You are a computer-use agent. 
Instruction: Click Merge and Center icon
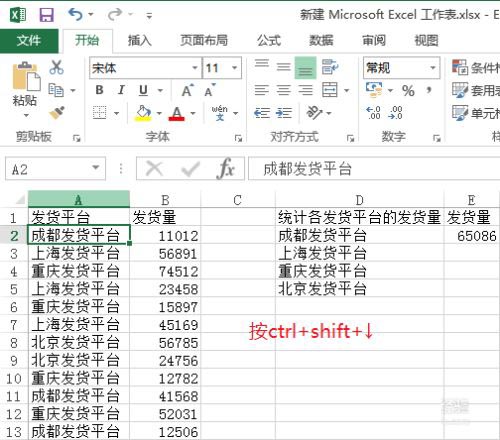tap(330, 90)
